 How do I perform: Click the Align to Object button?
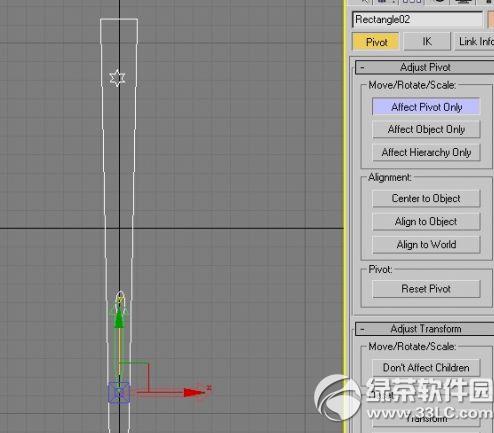(x=426, y=222)
